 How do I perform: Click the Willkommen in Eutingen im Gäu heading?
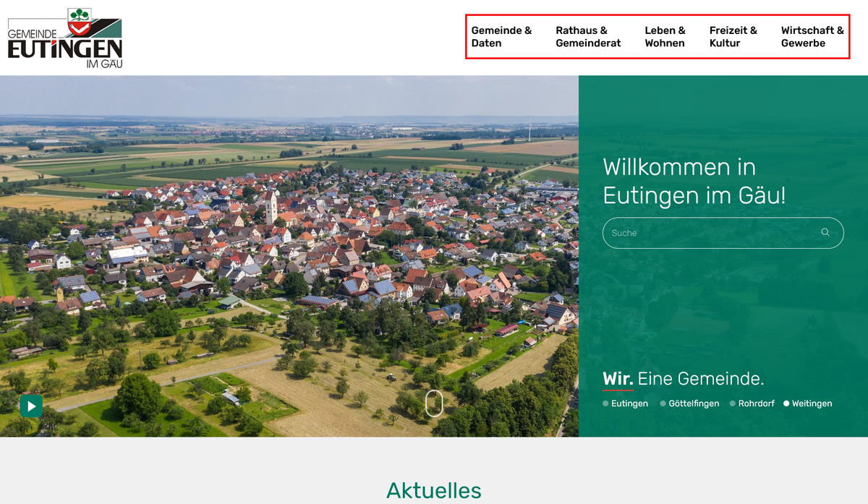[x=694, y=181]
